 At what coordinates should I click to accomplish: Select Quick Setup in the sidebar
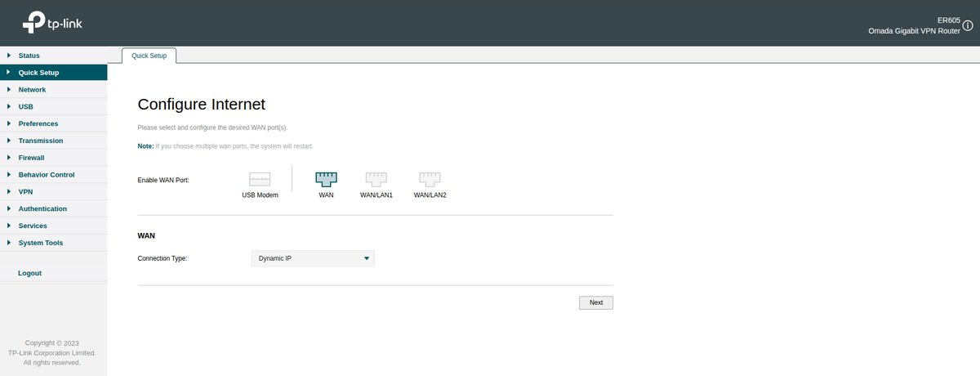pos(53,73)
